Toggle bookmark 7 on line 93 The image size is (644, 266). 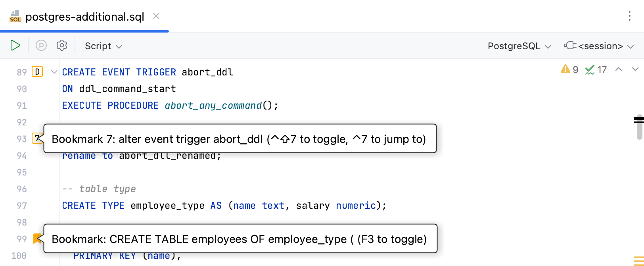coord(36,139)
